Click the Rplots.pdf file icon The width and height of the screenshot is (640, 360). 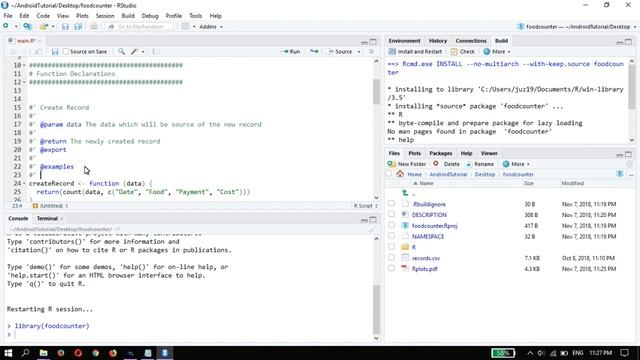tap(405, 269)
